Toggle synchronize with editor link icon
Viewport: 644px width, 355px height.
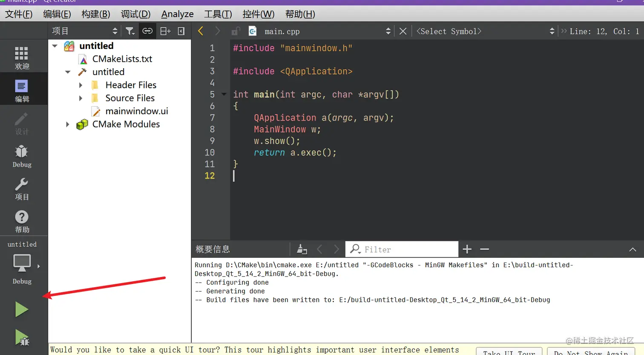(147, 31)
